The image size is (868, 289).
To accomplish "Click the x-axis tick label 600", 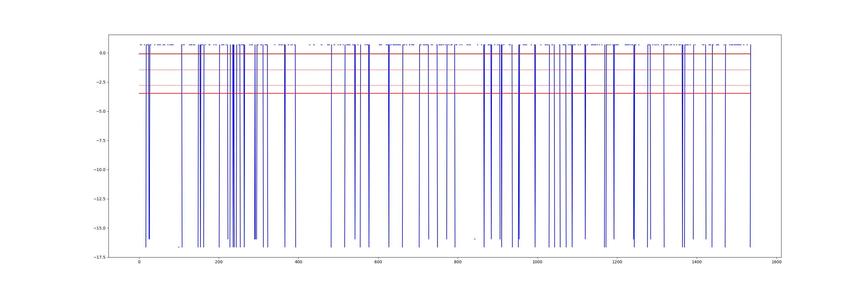I will 378,262.
